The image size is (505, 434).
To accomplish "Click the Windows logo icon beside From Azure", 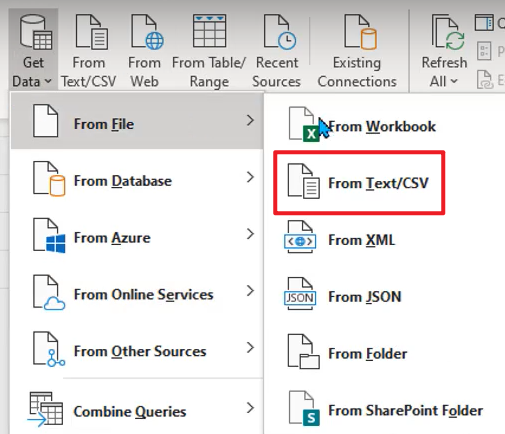I will [x=49, y=236].
